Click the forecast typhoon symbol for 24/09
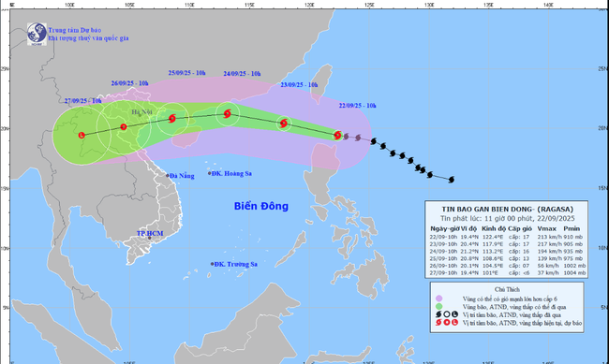The image size is (609, 364). pos(228,114)
